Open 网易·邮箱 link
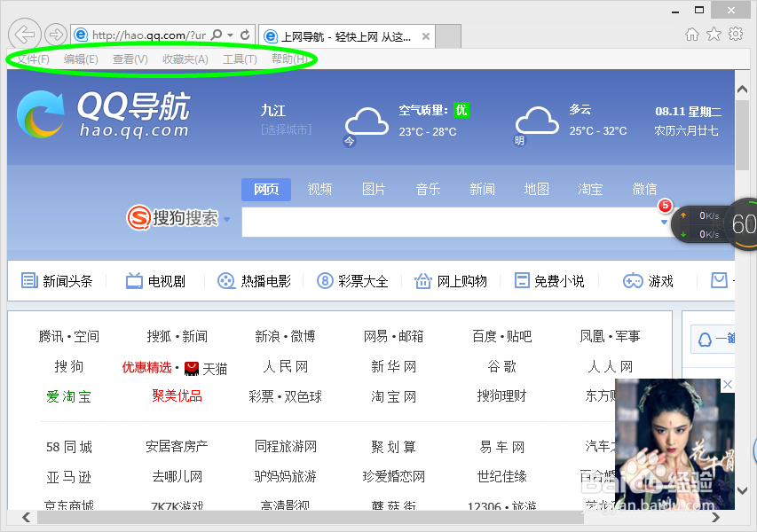This screenshot has height=532, width=757. (393, 336)
